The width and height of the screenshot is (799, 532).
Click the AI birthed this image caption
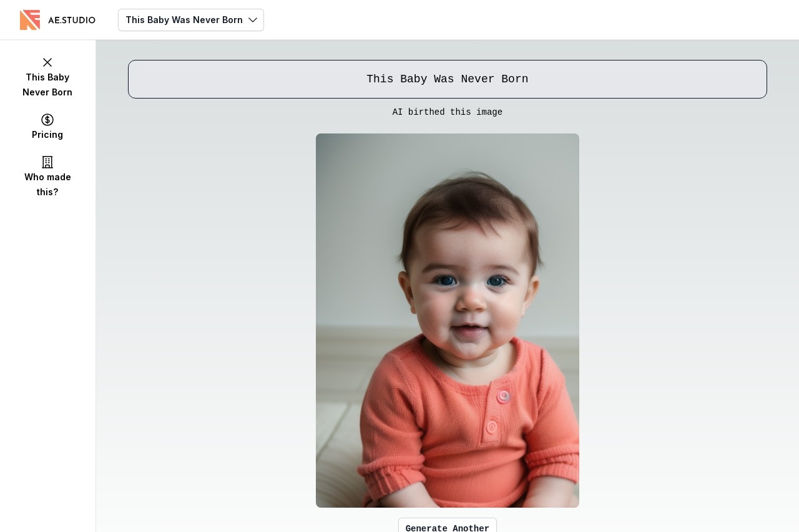click(x=448, y=112)
